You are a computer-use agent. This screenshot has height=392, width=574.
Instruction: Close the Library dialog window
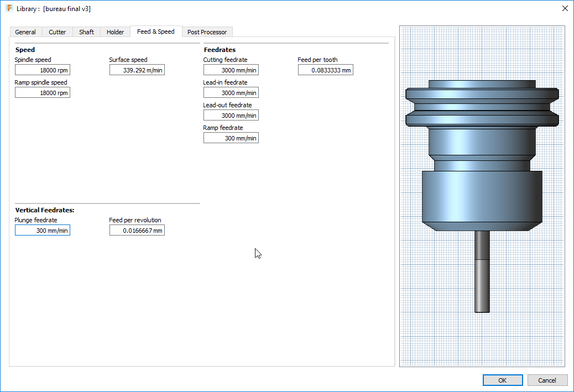coord(565,8)
